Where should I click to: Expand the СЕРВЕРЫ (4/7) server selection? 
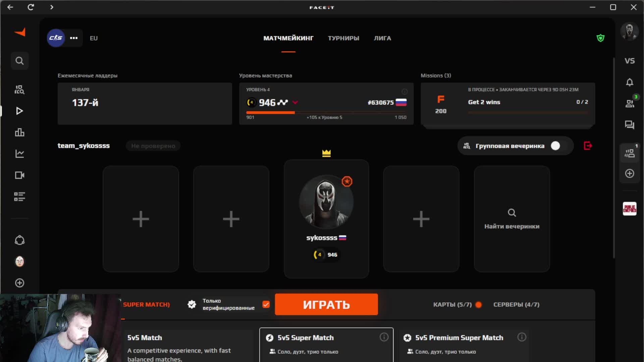tap(516, 305)
